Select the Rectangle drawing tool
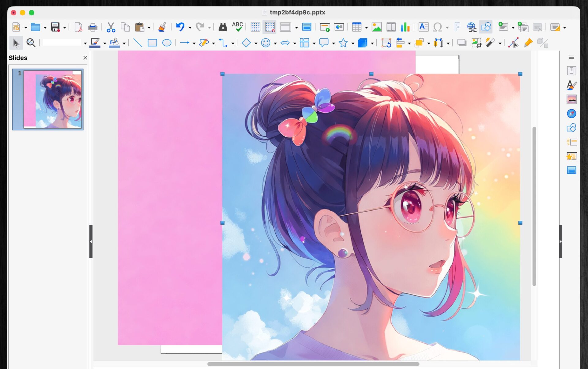 tap(152, 43)
